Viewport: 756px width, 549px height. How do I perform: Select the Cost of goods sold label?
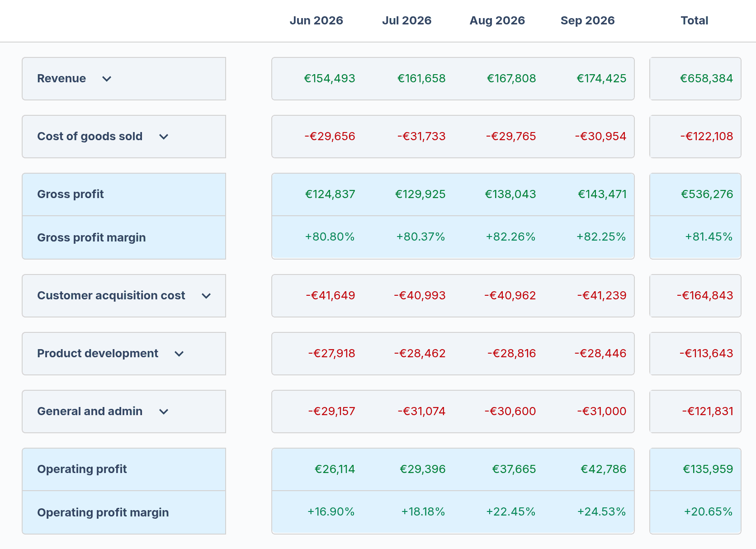click(90, 136)
